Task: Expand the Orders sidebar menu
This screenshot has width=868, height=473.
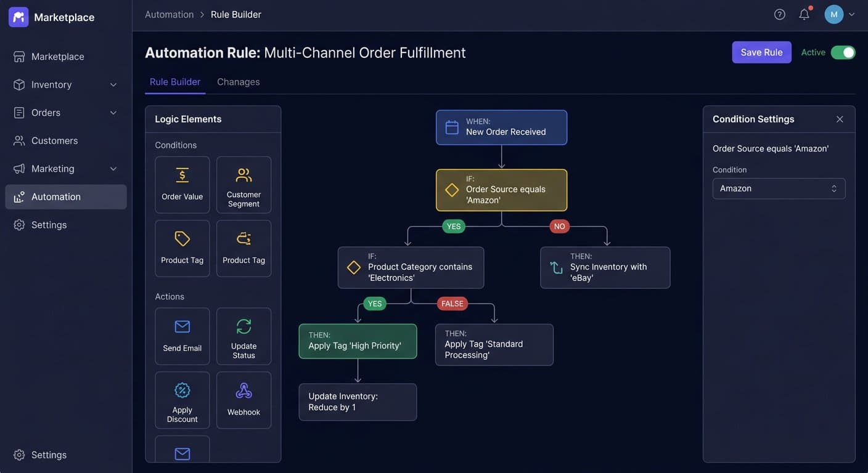Action: tap(113, 113)
